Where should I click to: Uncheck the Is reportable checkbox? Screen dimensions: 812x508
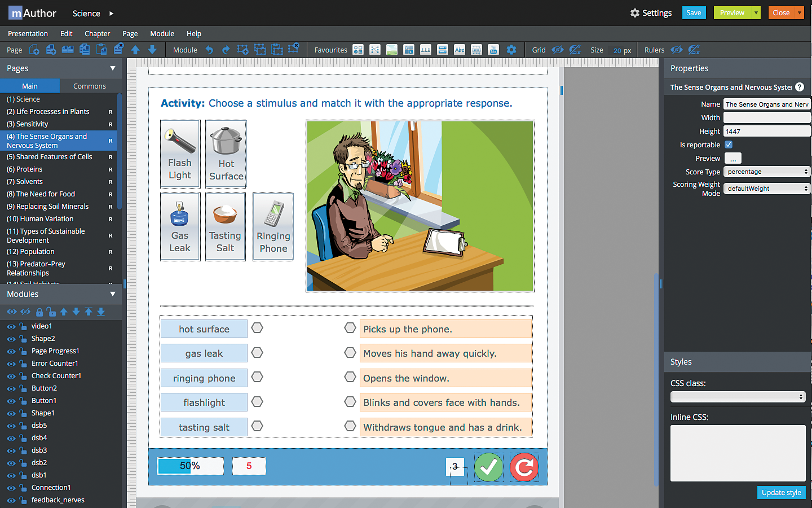[x=728, y=144]
